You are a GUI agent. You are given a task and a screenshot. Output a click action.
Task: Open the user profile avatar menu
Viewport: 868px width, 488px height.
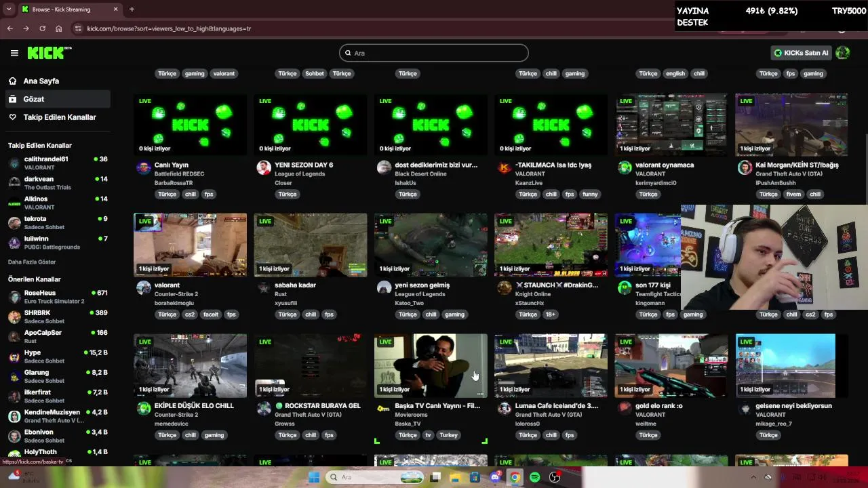843,53
